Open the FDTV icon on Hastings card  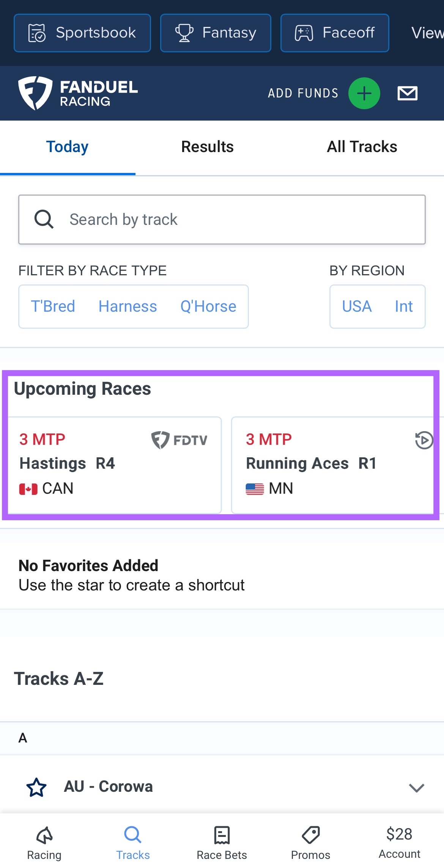tap(179, 440)
